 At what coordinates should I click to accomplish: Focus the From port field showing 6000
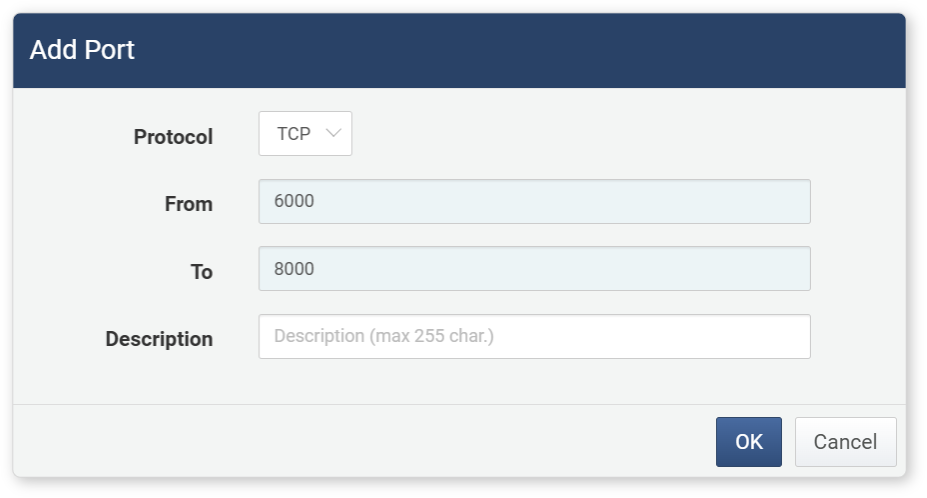(534, 202)
